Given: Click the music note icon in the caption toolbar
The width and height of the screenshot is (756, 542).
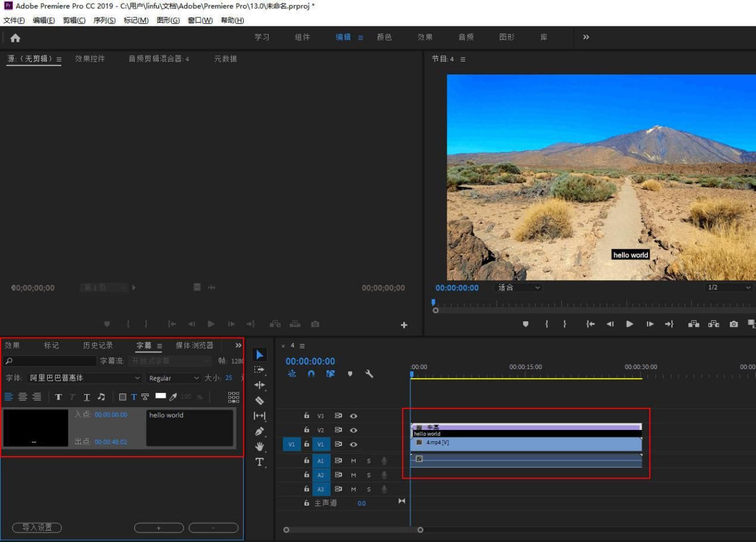Looking at the screenshot, I should tap(101, 397).
